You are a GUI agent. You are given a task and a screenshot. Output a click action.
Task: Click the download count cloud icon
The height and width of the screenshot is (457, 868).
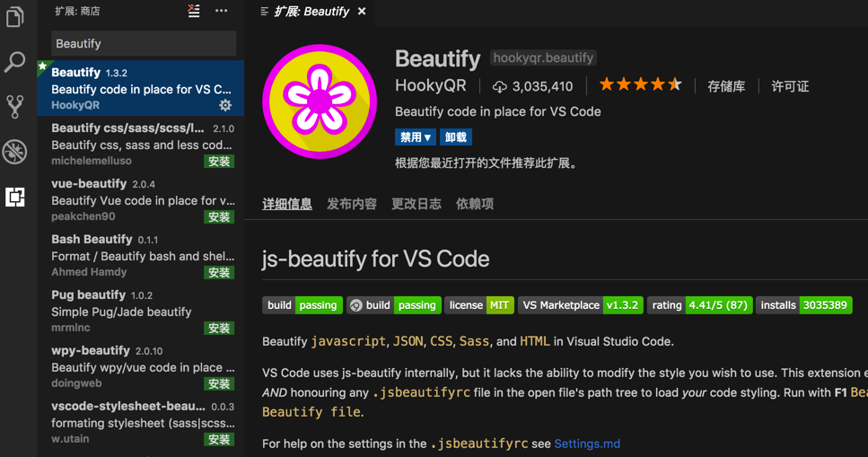click(499, 86)
